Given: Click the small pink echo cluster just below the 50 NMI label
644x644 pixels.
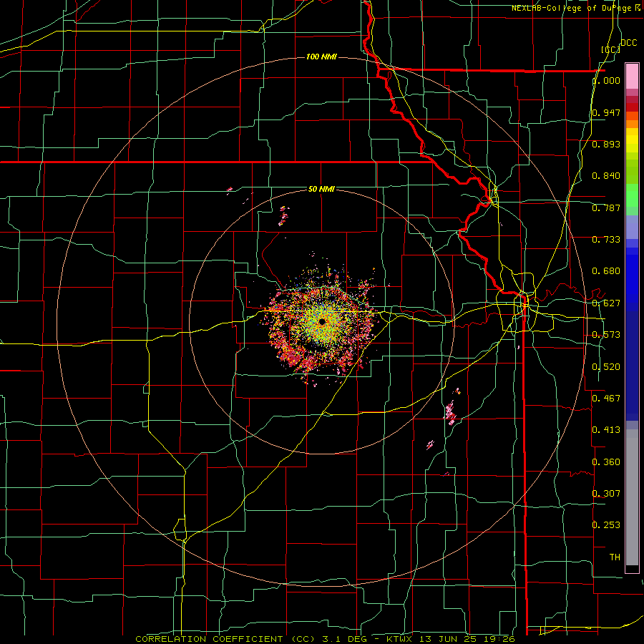Looking at the screenshot, I should 283,216.
